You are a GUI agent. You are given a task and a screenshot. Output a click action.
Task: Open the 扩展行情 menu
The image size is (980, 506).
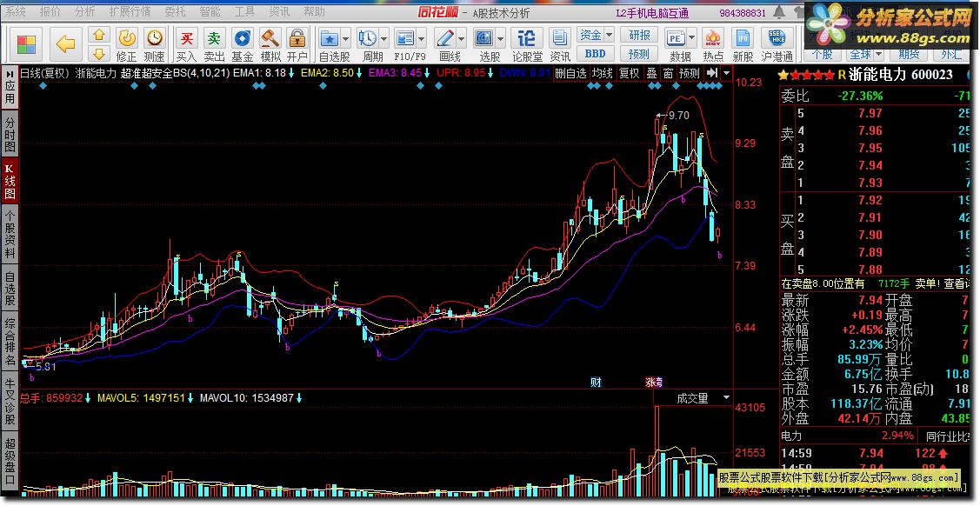130,11
